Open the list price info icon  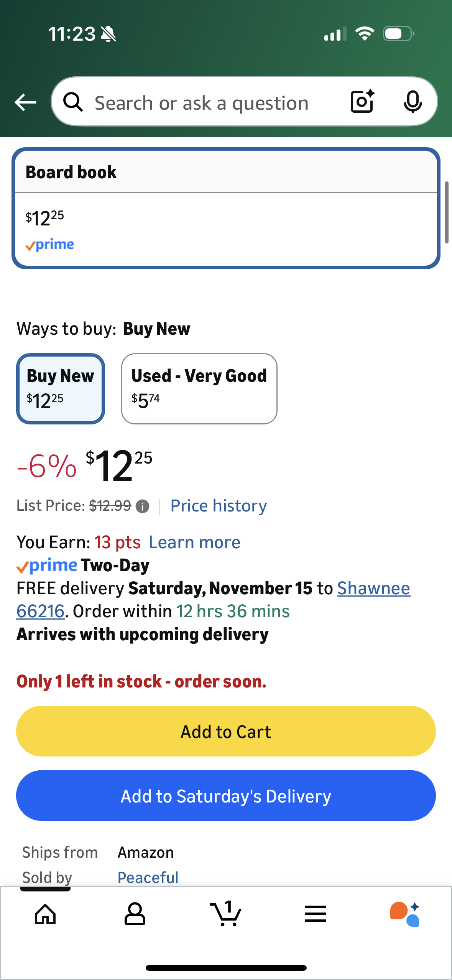pyautogui.click(x=143, y=506)
